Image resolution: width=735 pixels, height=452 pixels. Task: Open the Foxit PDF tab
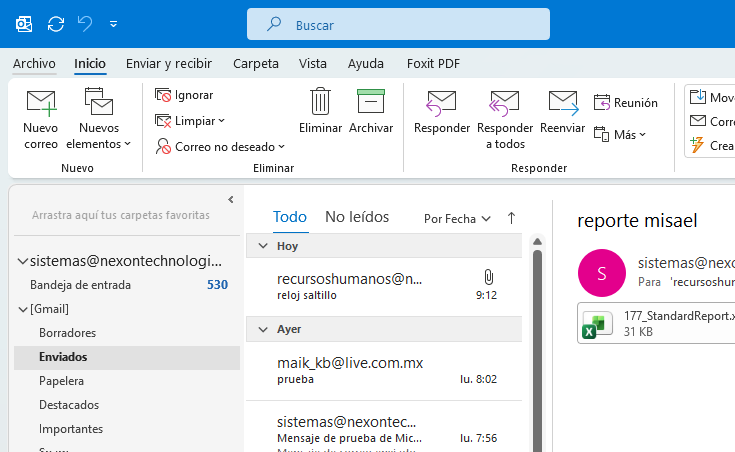coord(433,63)
